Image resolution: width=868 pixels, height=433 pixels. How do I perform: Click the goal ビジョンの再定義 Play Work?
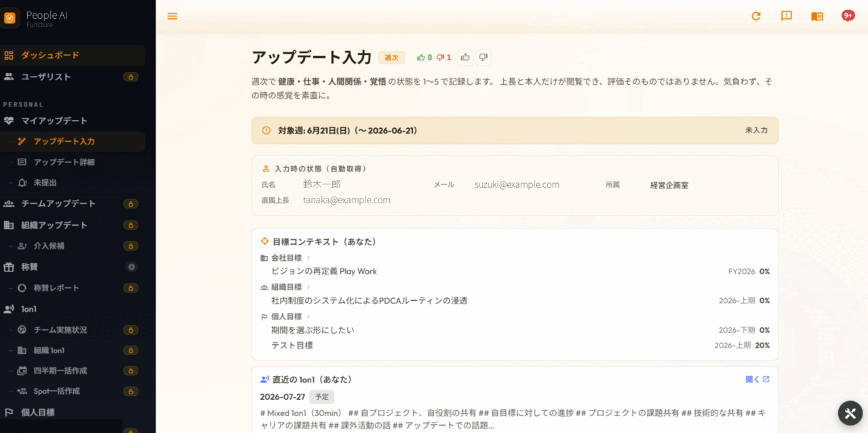(324, 271)
